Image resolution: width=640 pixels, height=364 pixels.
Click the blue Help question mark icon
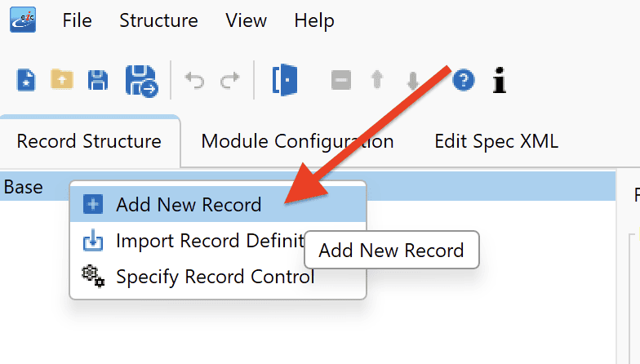click(464, 80)
